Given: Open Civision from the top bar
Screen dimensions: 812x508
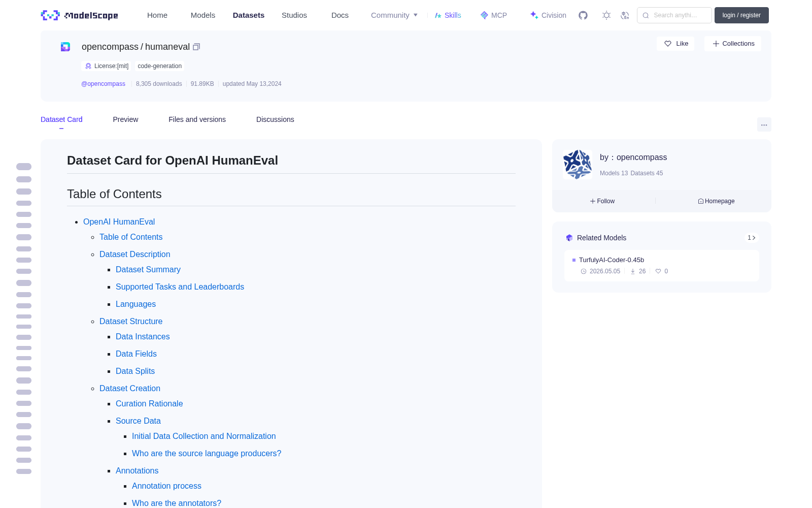Looking at the screenshot, I should point(548,15).
